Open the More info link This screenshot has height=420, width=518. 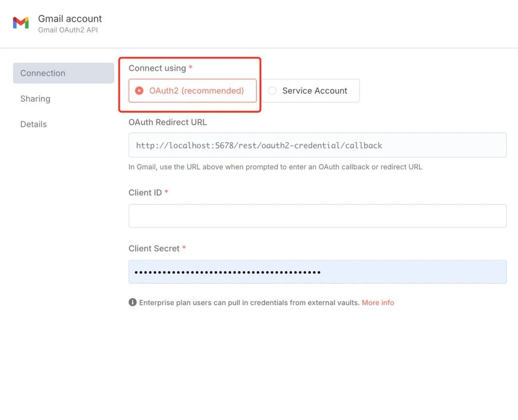click(x=378, y=303)
